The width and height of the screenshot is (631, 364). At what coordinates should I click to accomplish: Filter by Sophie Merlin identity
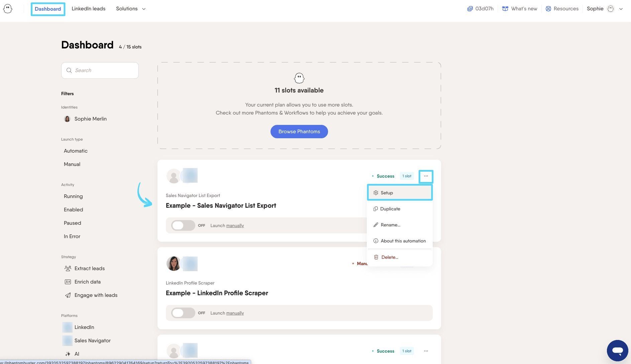[85, 119]
